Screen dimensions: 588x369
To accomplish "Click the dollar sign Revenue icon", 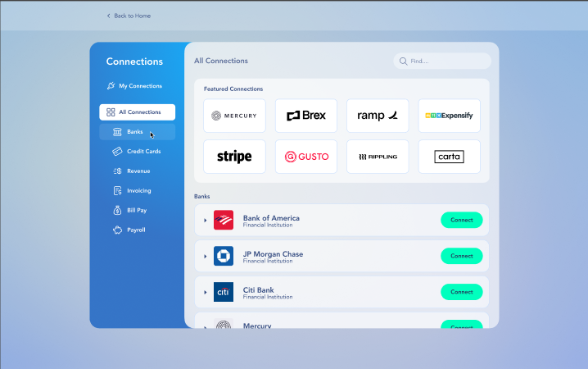I will pos(117,171).
